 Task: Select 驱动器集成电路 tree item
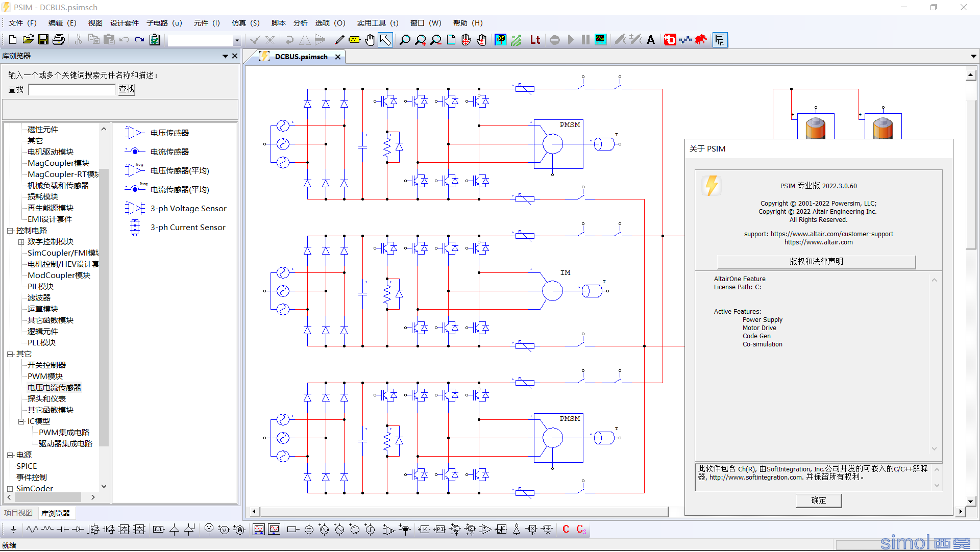[x=65, y=444]
